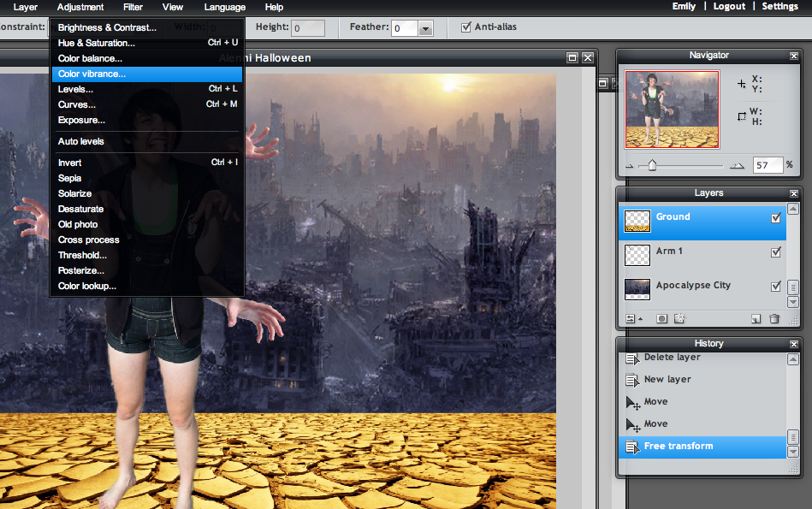Select the Apocalypse City layer thumbnail
The image size is (812, 509).
(637, 289)
